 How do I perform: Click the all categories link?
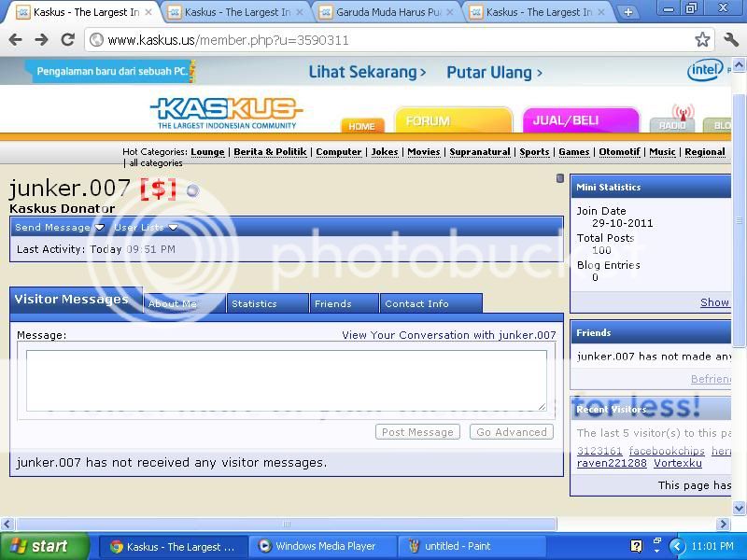coord(156,162)
